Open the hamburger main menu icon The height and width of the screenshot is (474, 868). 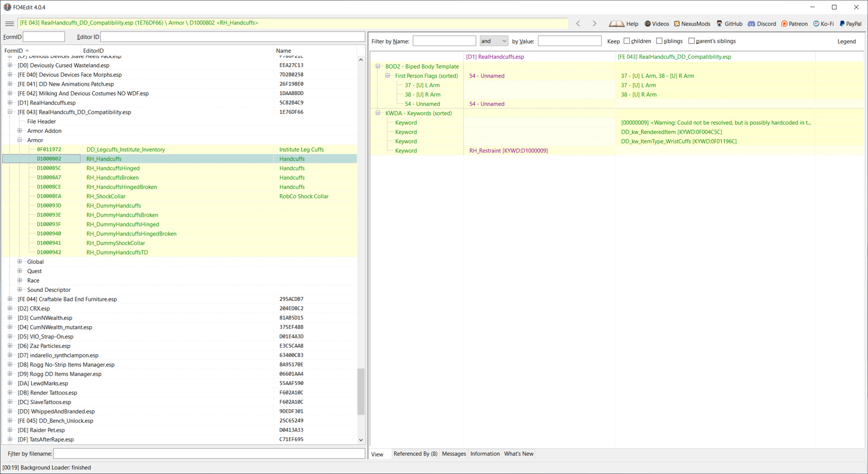pyautogui.click(x=9, y=23)
